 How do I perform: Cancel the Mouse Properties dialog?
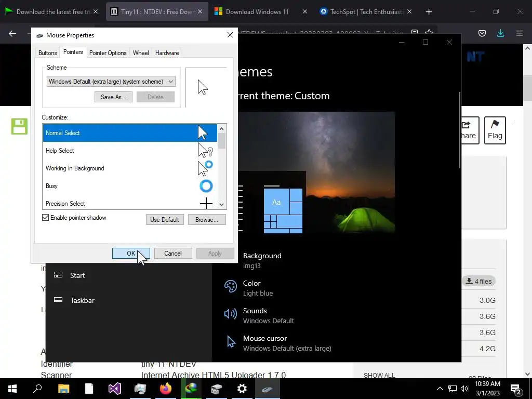pyautogui.click(x=173, y=253)
